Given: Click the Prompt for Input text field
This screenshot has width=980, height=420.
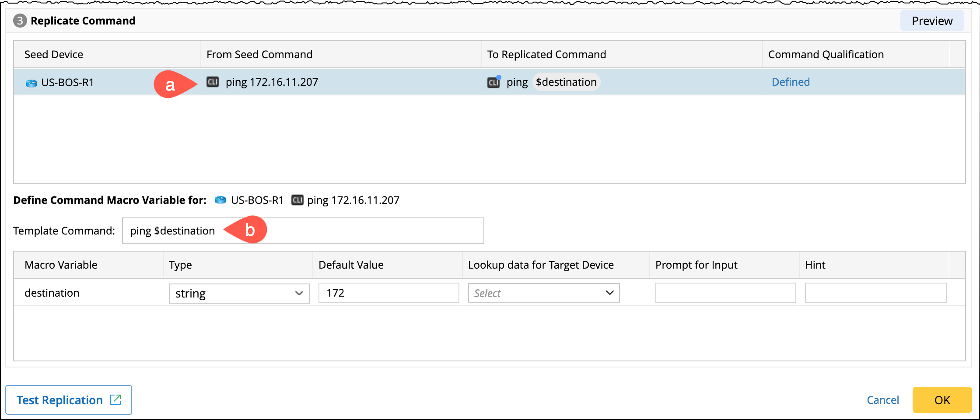Looking at the screenshot, I should pos(725,293).
